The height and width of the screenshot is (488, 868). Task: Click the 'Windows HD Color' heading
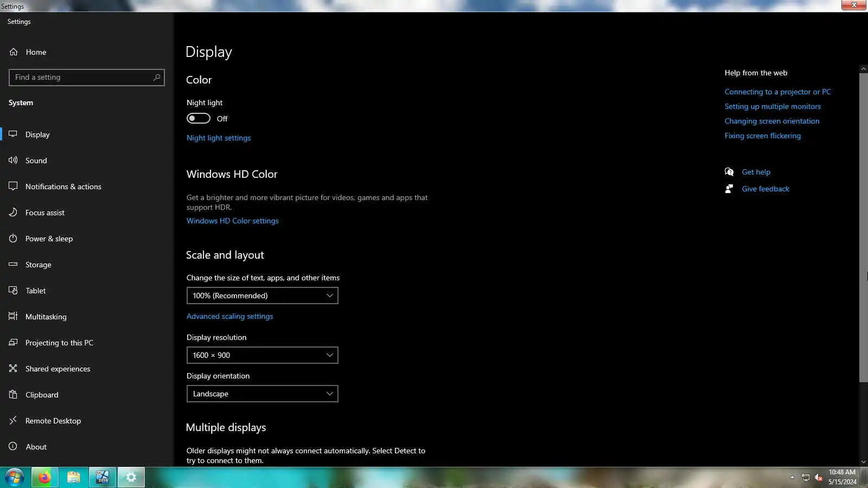pyautogui.click(x=232, y=175)
